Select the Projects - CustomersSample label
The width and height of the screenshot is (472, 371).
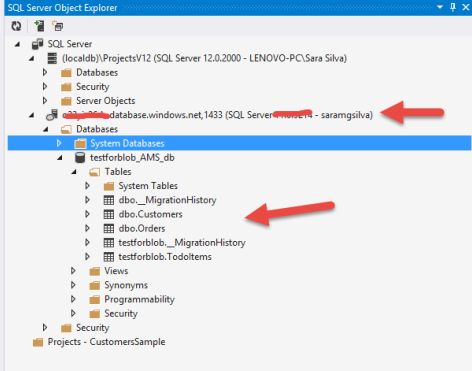[x=106, y=342]
